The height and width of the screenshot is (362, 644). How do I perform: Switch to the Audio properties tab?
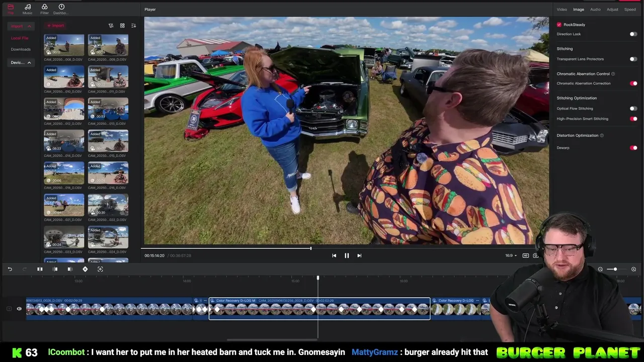[595, 10]
